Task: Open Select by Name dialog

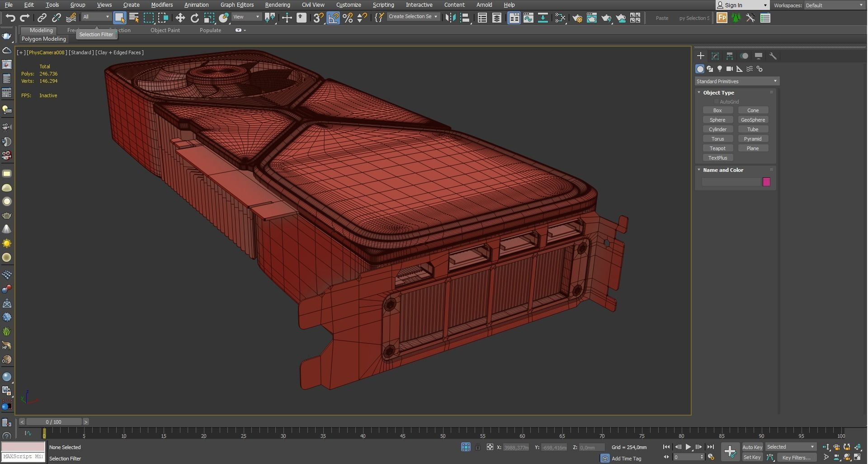Action: (x=134, y=18)
